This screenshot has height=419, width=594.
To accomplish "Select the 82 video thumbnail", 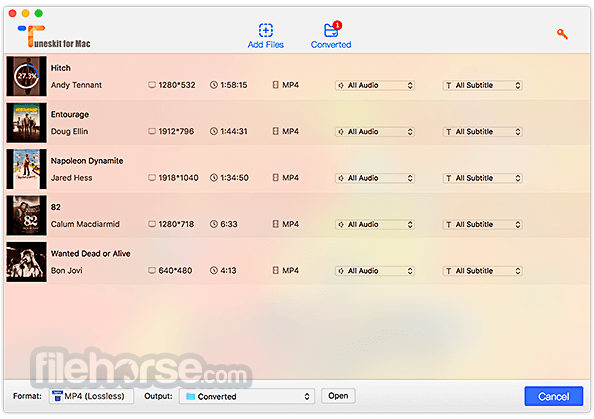I will pos(27,216).
